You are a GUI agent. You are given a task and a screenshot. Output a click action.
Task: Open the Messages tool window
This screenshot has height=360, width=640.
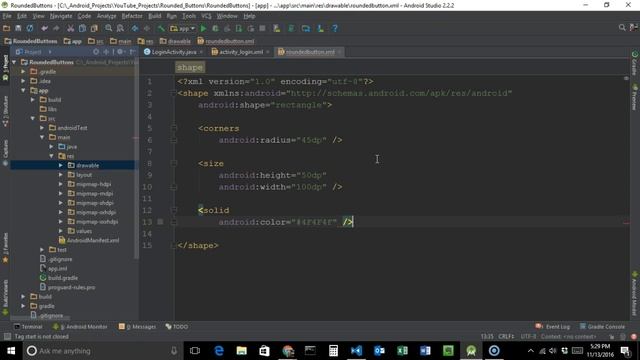pyautogui.click(x=138, y=327)
